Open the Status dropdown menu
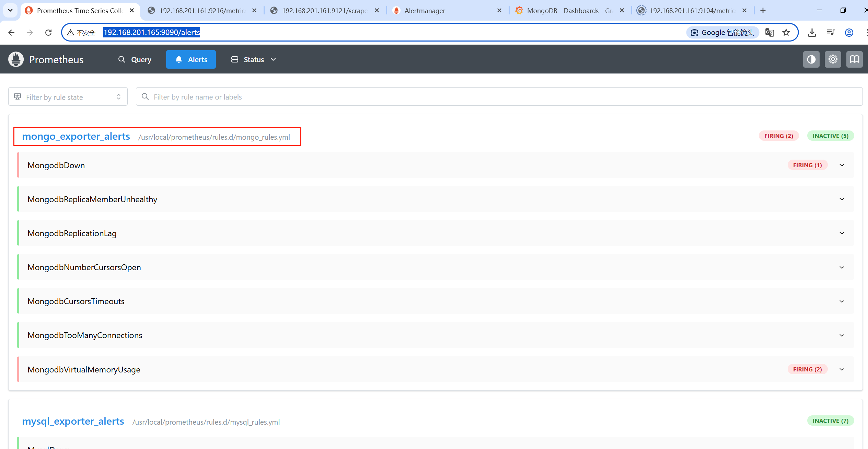Screen dimensions: 868x449 coord(253,59)
